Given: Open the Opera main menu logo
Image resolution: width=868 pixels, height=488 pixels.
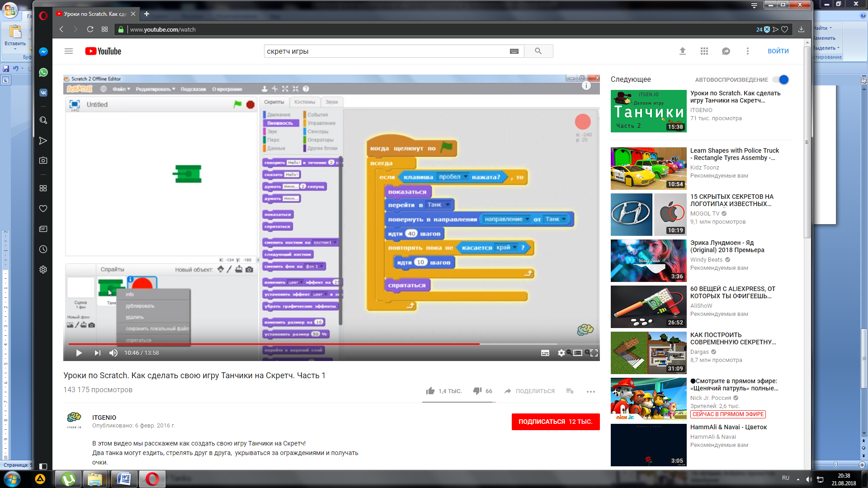Looking at the screenshot, I should pyautogui.click(x=43, y=16).
